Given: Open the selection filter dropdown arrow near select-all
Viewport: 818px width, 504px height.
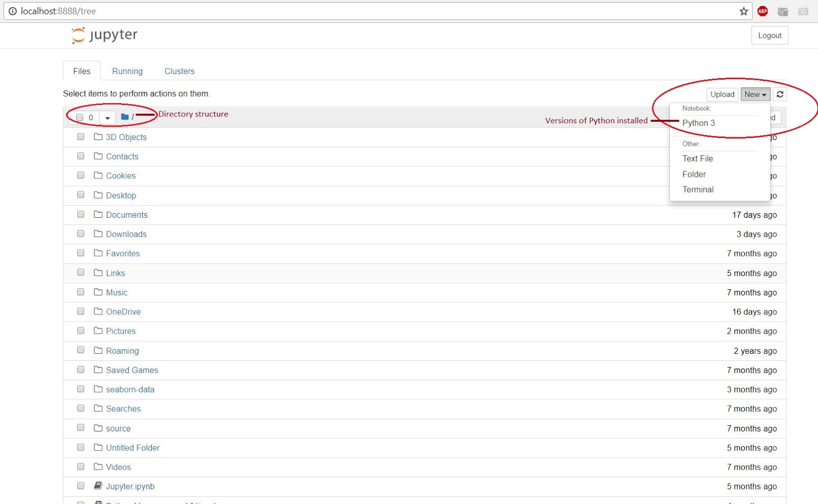Looking at the screenshot, I should (x=107, y=118).
